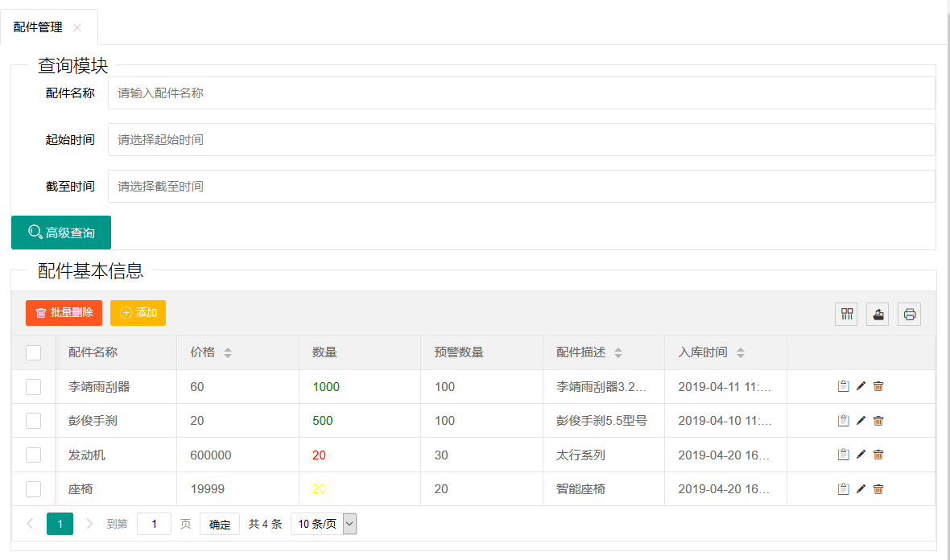The width and height of the screenshot is (950, 560).
Task: Tick the checkbox next to 李靖雨刮器
Action: click(33, 386)
